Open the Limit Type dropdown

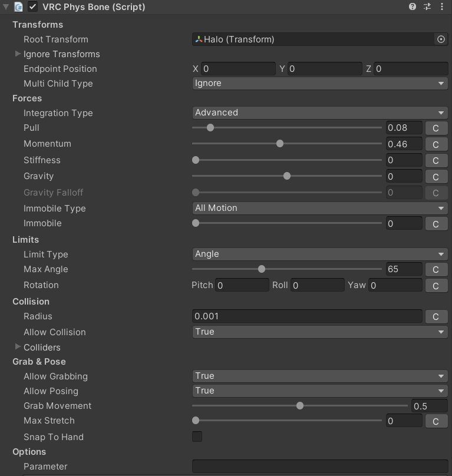pos(320,254)
